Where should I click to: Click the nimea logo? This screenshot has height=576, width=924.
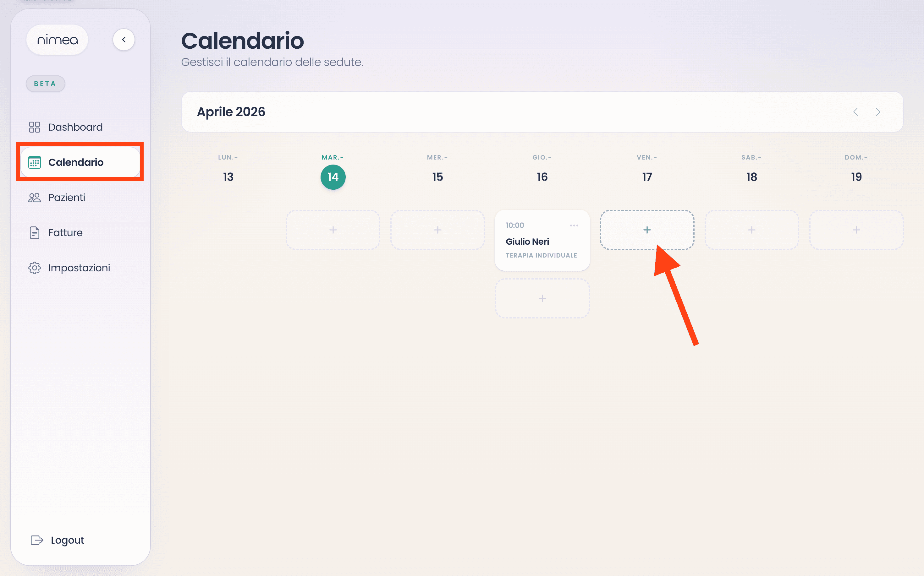coord(57,39)
